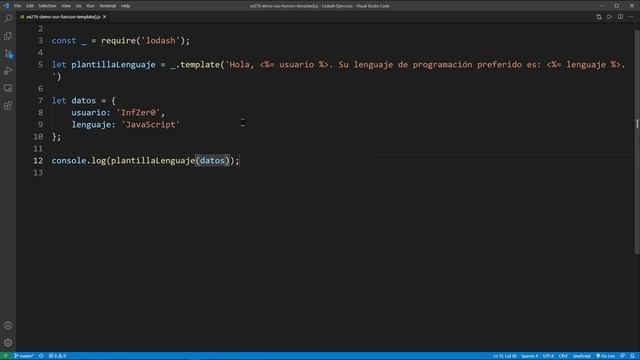Click the VS Code logo in the title bar
Viewport: 640px width, 360px height.
pyautogui.click(x=6, y=6)
